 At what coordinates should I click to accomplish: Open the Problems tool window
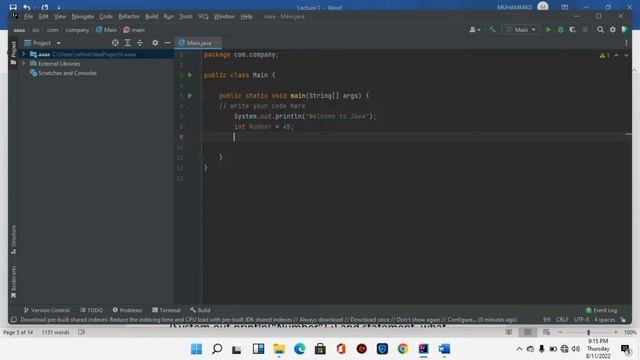[x=127, y=310]
